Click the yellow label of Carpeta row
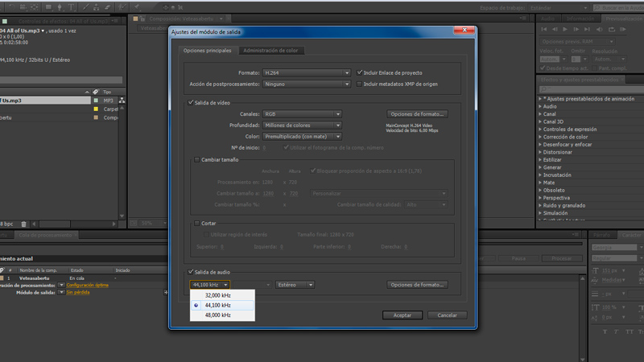The width and height of the screenshot is (644, 362). pos(96,109)
